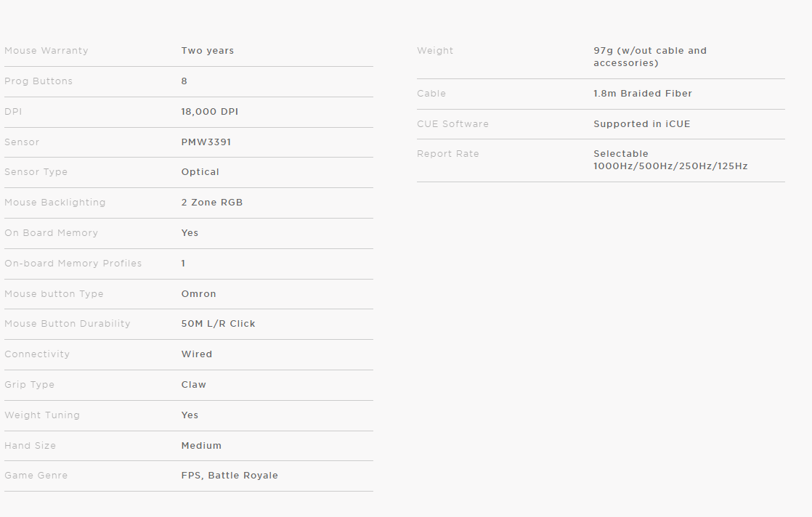This screenshot has height=517, width=812.
Task: Click the 50M L/R Click value
Action: 218,324
